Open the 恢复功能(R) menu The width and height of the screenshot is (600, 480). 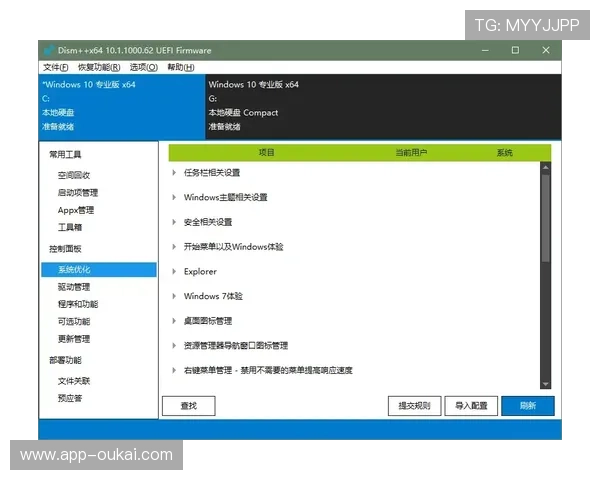(x=99, y=67)
